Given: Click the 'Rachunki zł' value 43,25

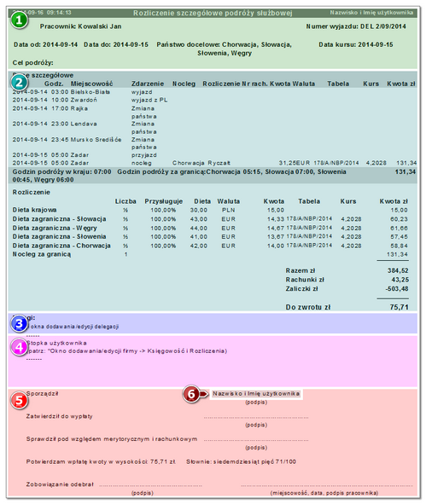Looking at the screenshot, I should (x=400, y=280).
